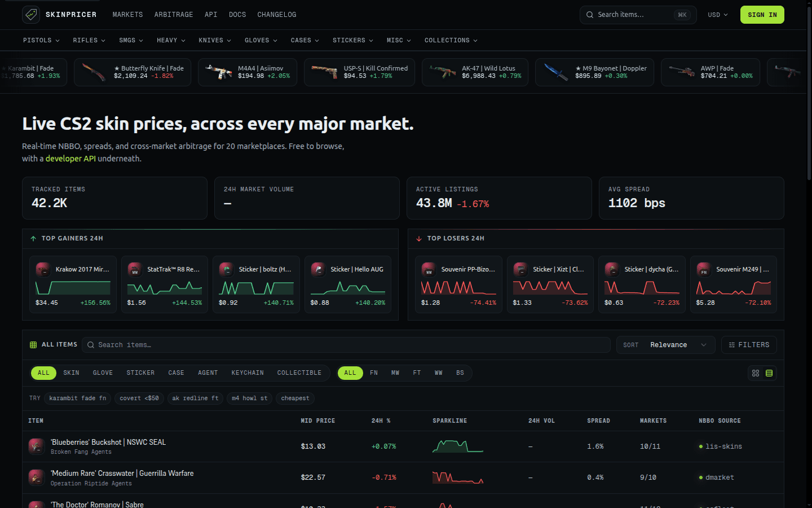The image size is (812, 508).
Task: Expand the SMGS category dropdown
Action: 131,41
